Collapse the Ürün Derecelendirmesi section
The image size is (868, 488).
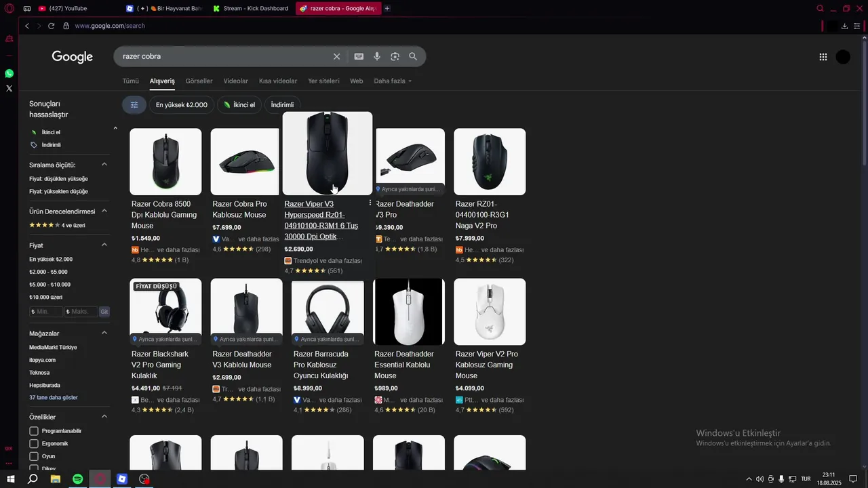[x=104, y=211]
